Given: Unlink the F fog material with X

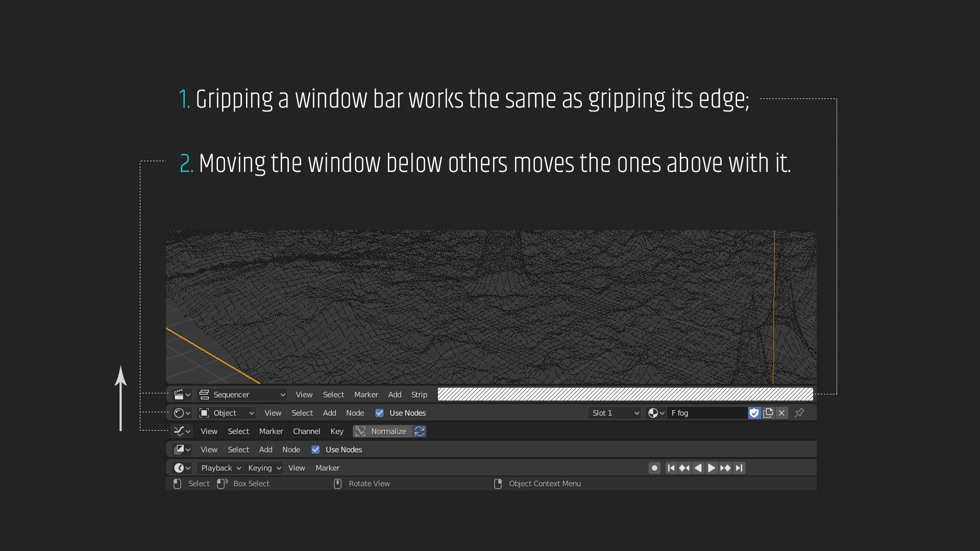Looking at the screenshot, I should click(781, 413).
